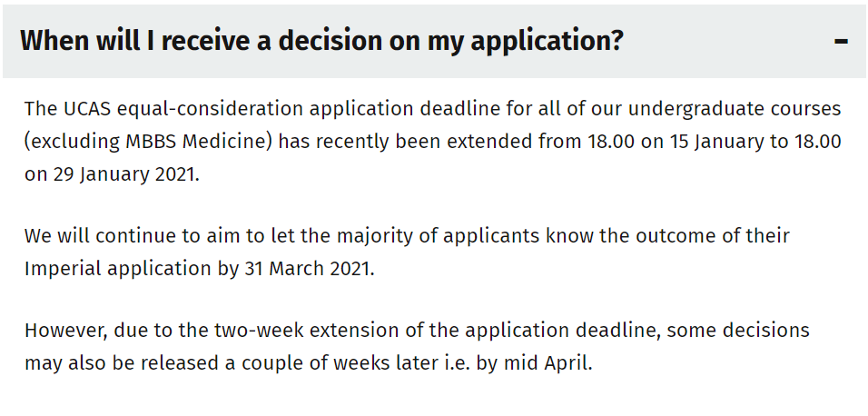Click the 'When will I receive a decision' heading
Viewport: 868px width, 416px height.
[321, 42]
